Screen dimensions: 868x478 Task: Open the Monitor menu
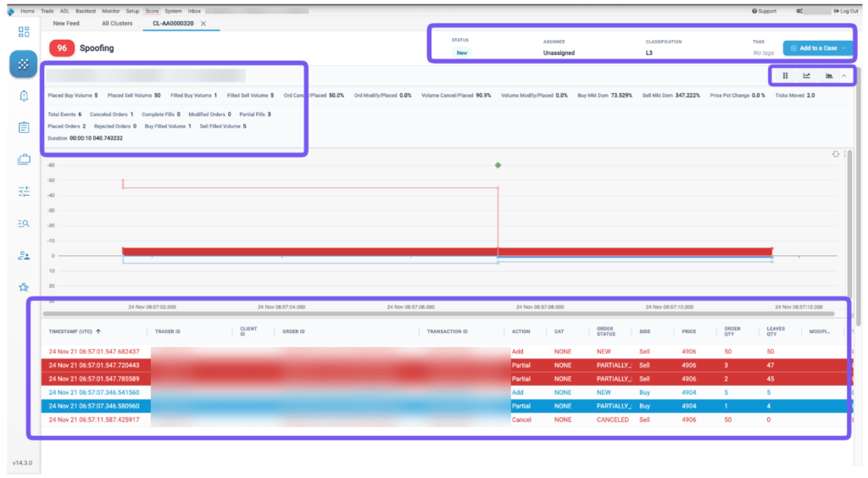(x=111, y=11)
